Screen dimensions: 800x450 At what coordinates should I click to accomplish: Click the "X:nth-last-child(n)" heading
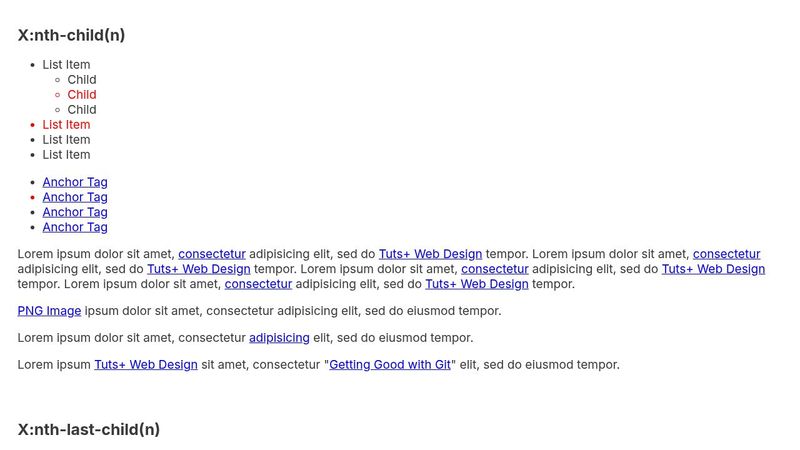(89, 430)
